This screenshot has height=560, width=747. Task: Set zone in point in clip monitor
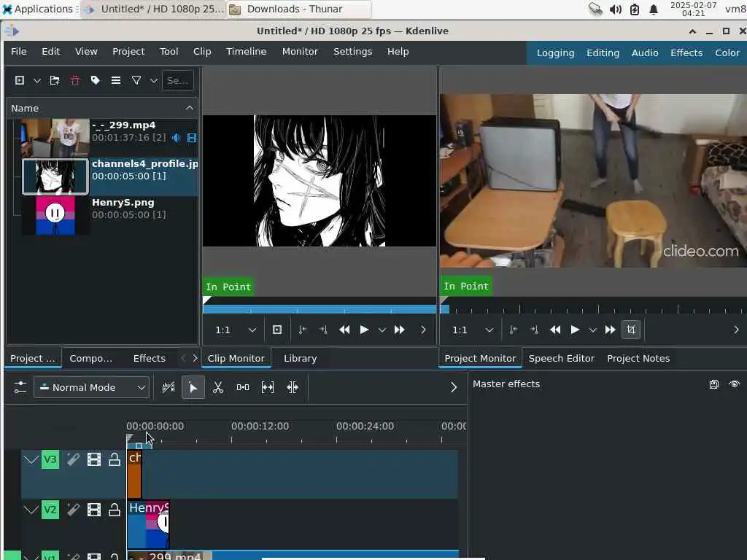pyautogui.click(x=302, y=330)
